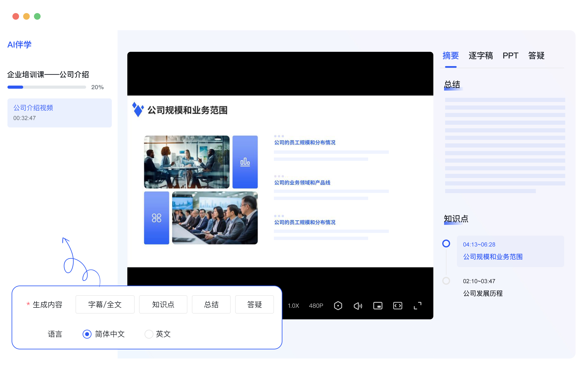Viewport: 588px width, 373px height.
Task: Click the web fullscreen icon with arrows
Action: click(x=398, y=305)
